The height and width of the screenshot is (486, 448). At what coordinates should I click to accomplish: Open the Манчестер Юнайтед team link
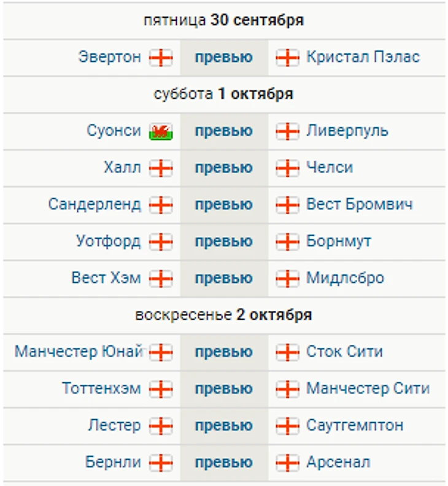click(79, 352)
